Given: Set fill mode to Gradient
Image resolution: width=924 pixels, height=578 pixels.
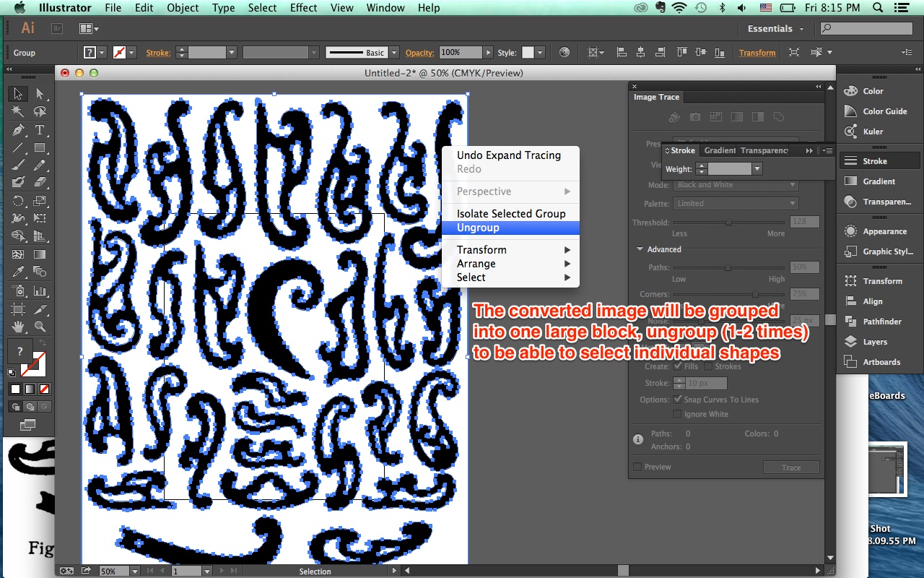Looking at the screenshot, I should click(30, 389).
